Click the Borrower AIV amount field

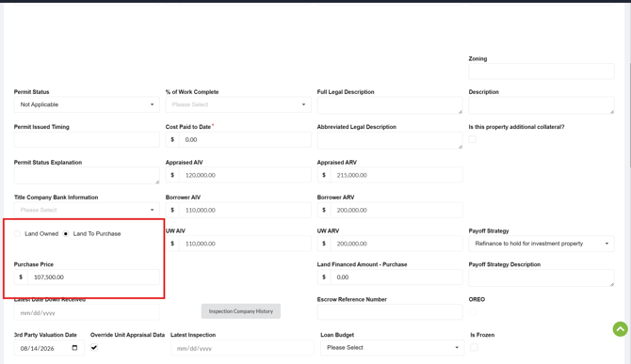pos(245,210)
